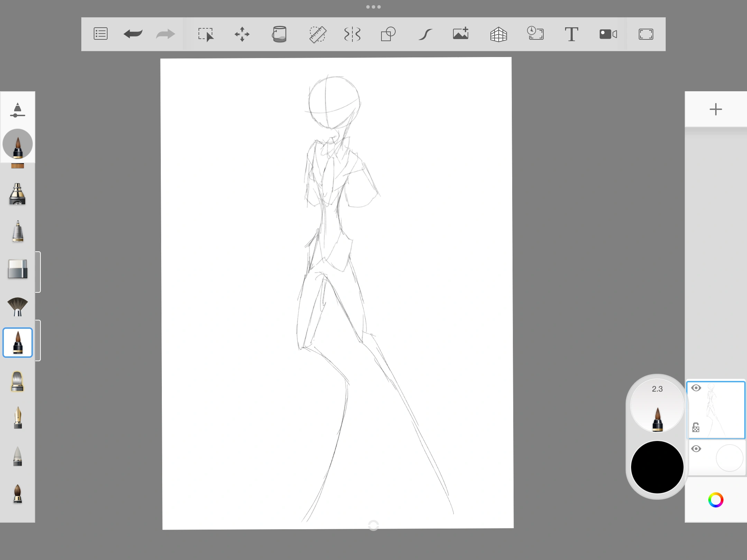
Task: Open the color wheel picker
Action: 716,500
